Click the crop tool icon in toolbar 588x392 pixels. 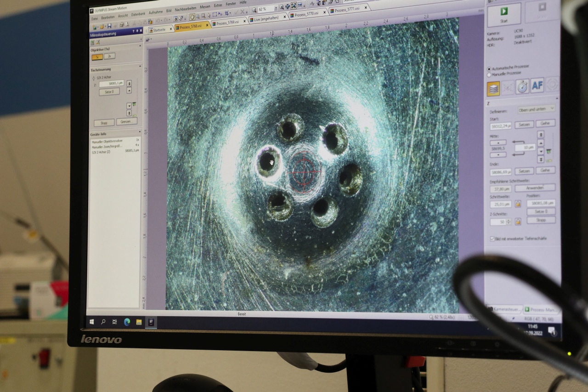pos(227,13)
